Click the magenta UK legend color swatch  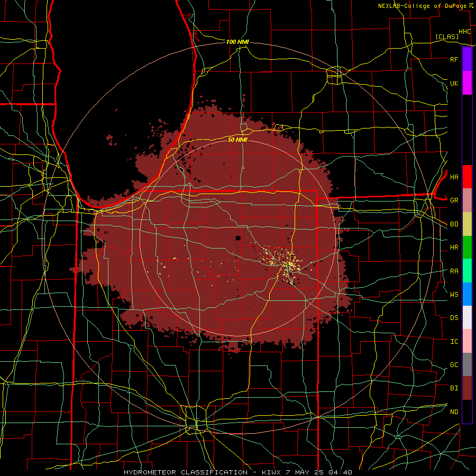(467, 83)
